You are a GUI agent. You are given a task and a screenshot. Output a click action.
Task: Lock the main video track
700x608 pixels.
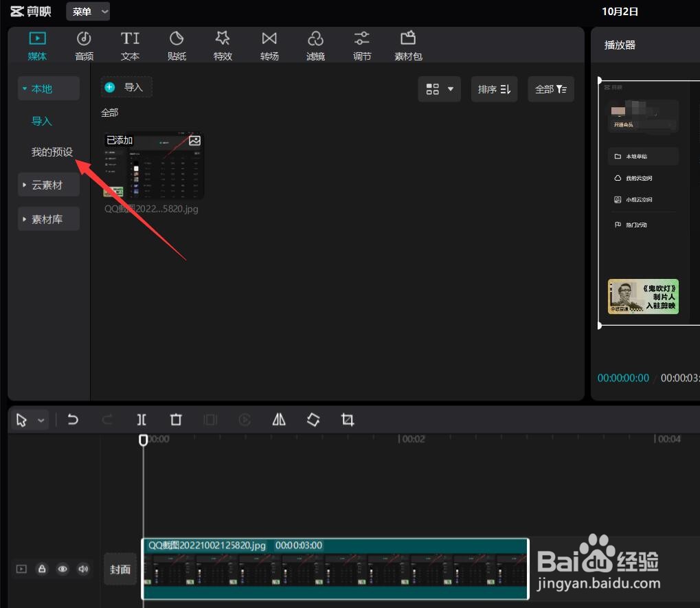pyautogui.click(x=42, y=569)
